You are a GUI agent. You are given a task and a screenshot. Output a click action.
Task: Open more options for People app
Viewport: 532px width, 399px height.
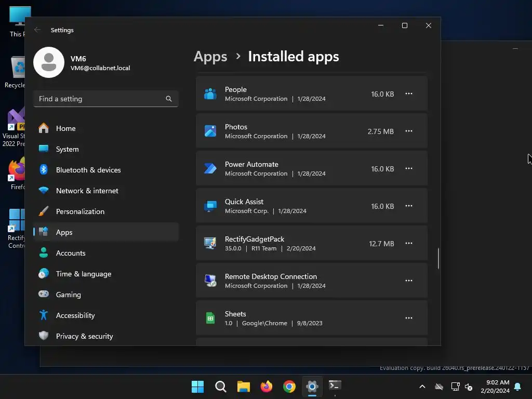point(409,94)
